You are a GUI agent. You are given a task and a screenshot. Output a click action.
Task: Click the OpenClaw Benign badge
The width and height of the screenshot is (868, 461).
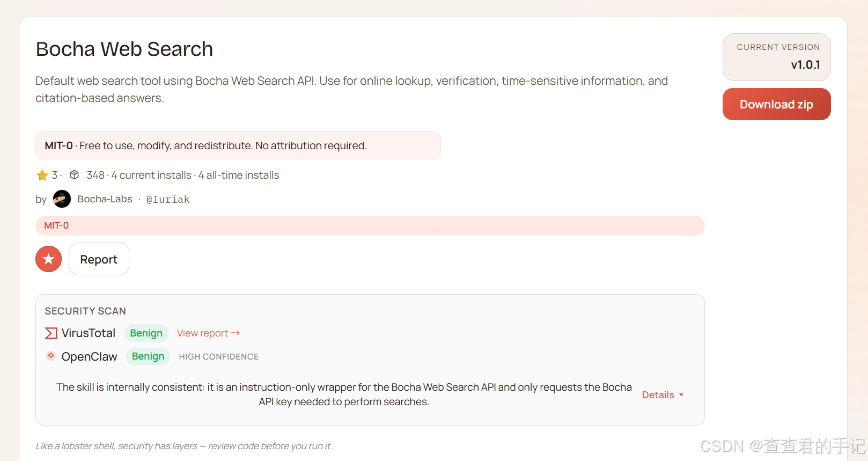(148, 356)
